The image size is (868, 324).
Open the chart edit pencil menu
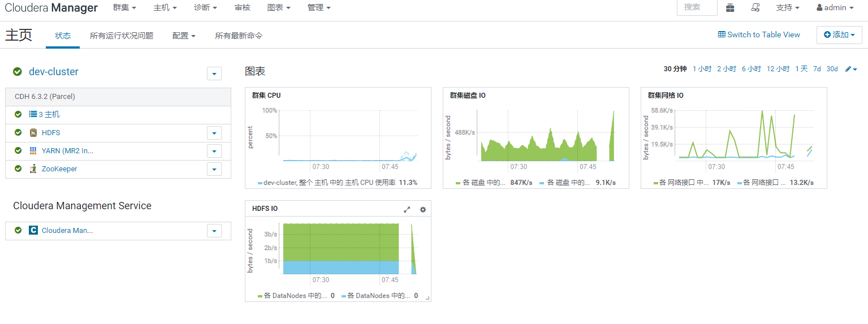(851, 69)
